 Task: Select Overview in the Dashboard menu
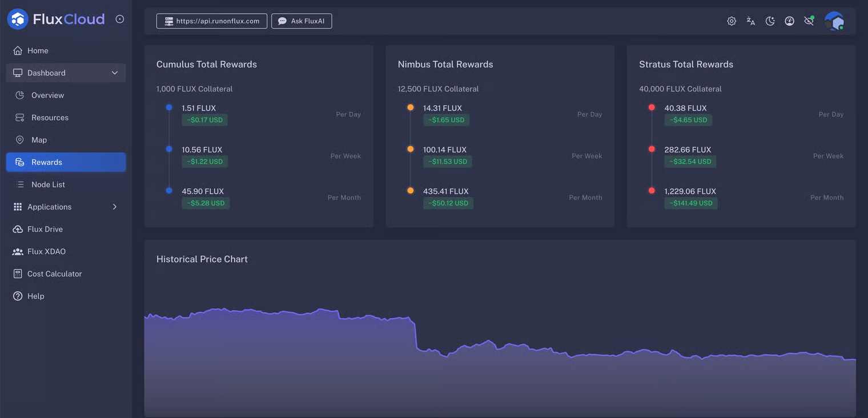(47, 95)
